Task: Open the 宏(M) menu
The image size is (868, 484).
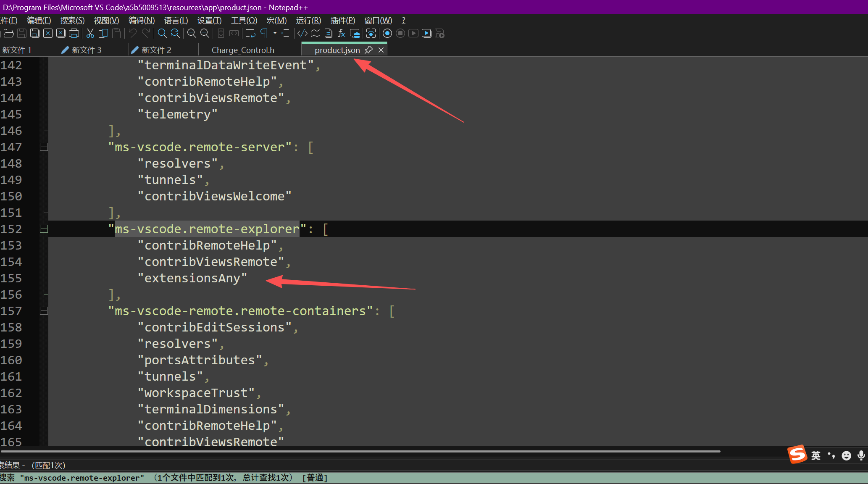Action: point(276,21)
